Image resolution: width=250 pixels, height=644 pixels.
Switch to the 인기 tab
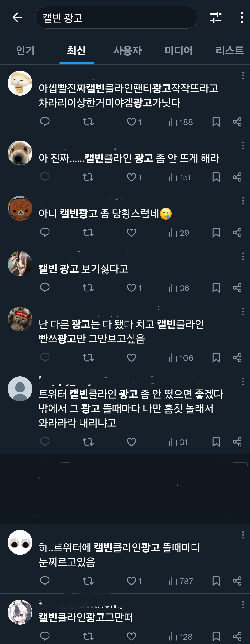25,50
